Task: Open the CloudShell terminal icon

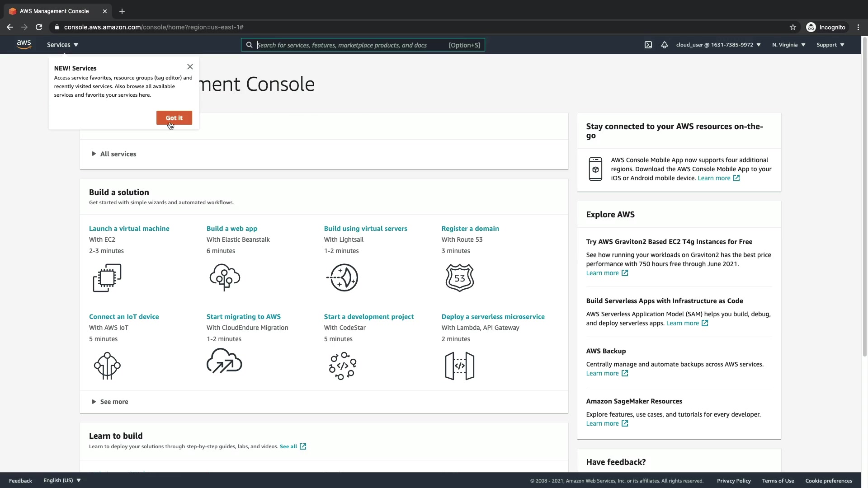Action: click(x=648, y=45)
